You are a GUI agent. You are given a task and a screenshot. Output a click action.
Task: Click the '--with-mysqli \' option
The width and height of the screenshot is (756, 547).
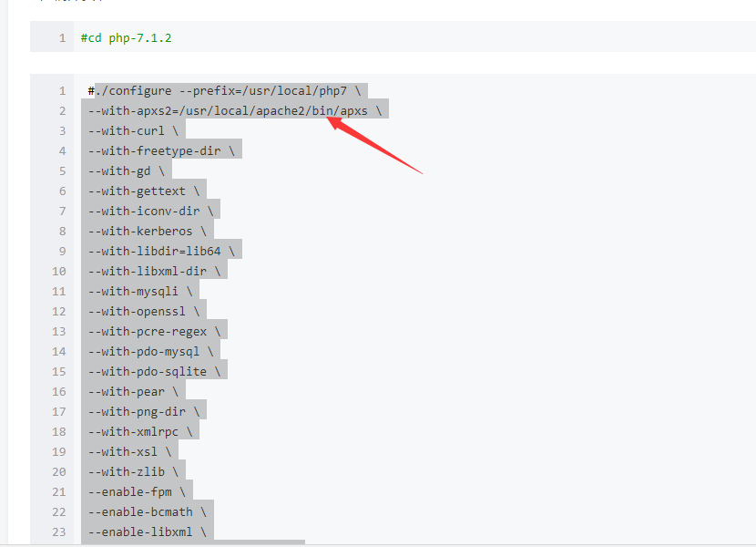pos(140,291)
